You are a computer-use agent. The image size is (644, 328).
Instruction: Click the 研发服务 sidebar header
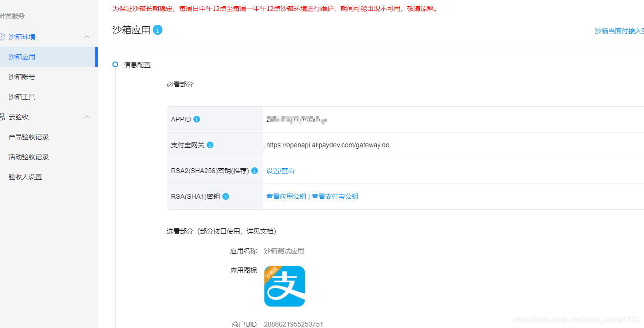coord(12,16)
